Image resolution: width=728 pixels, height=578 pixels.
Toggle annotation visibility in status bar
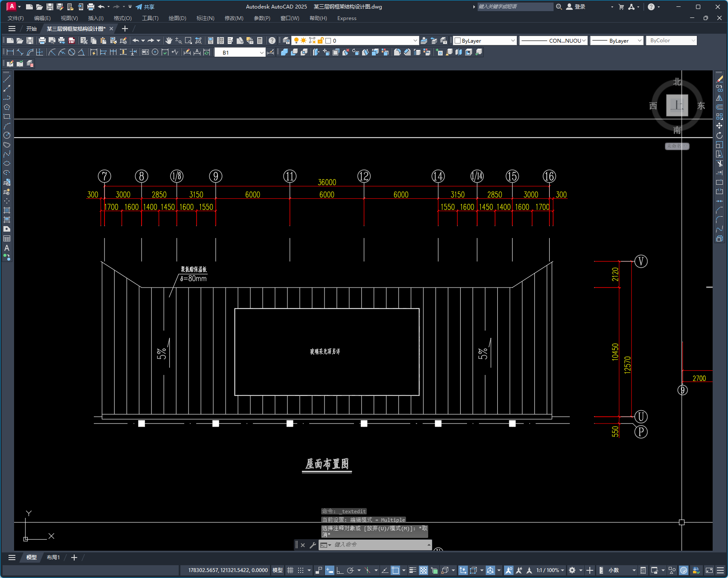tap(508, 570)
